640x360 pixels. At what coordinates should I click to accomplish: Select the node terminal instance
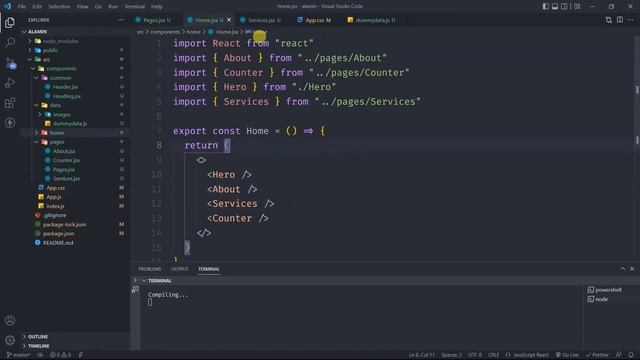598,299
